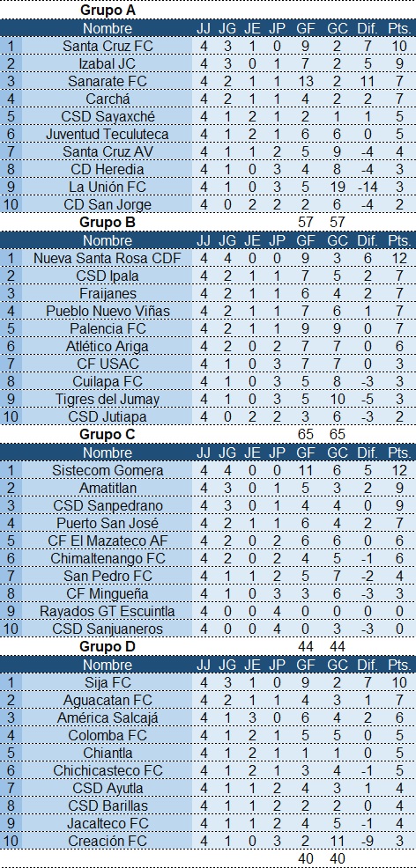Click the GF total 65 under Grupo B

(305, 434)
